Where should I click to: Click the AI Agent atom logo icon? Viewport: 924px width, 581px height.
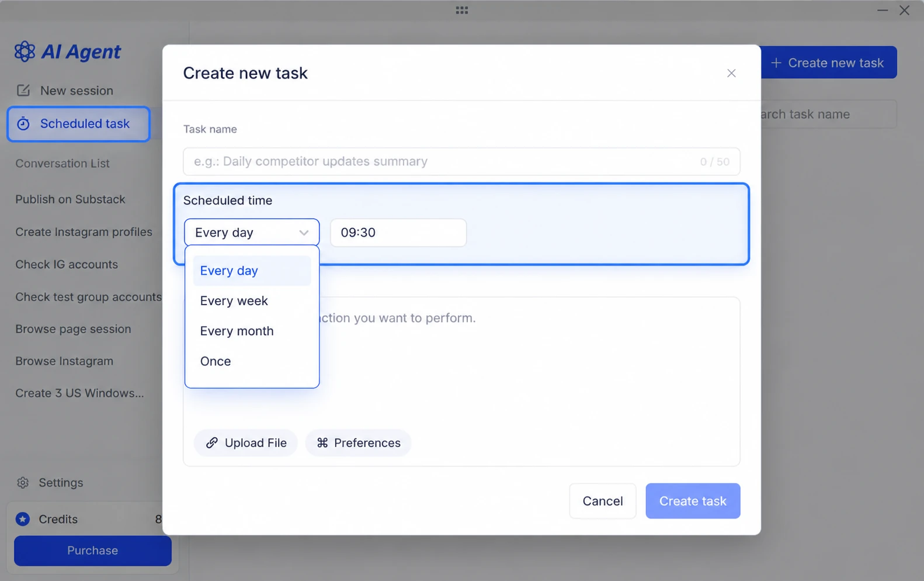pos(25,51)
